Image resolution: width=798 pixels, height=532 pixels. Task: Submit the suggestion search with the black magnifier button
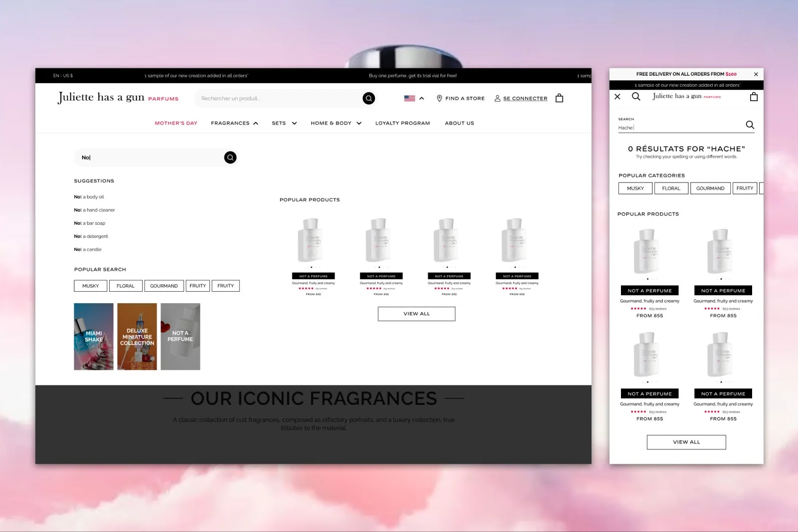click(x=229, y=157)
